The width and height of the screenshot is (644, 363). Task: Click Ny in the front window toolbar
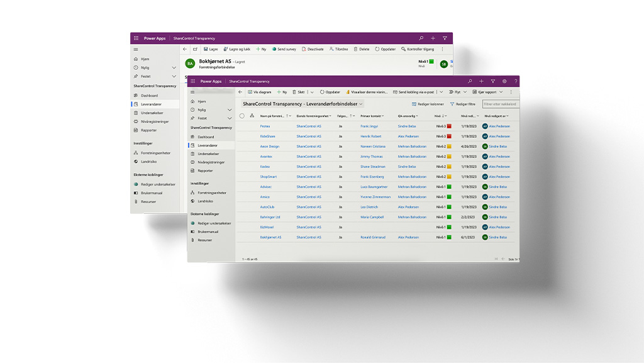point(282,92)
